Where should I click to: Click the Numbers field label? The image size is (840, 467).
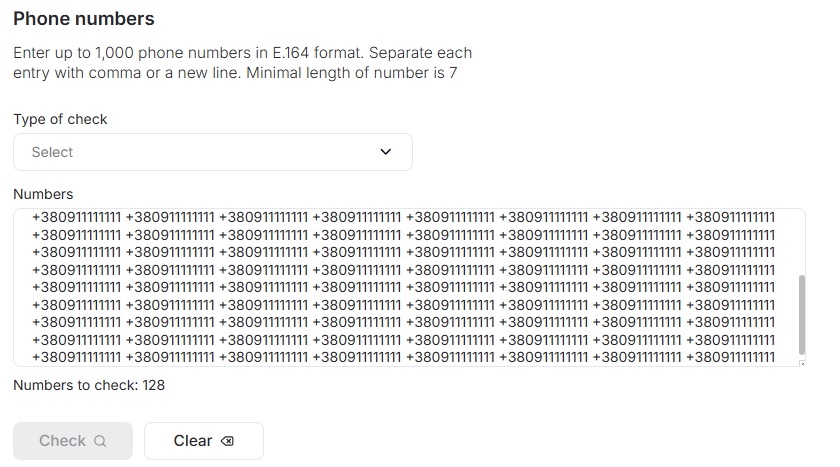[x=43, y=193]
